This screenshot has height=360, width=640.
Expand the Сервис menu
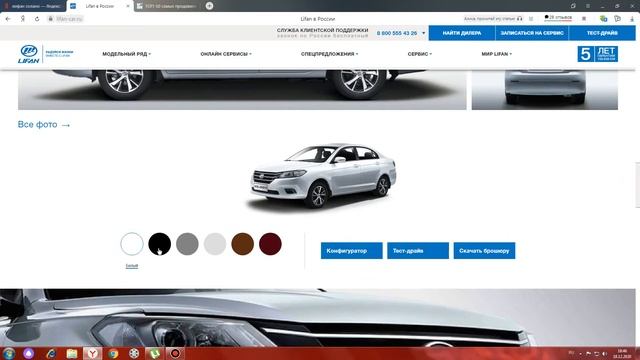tap(420, 54)
